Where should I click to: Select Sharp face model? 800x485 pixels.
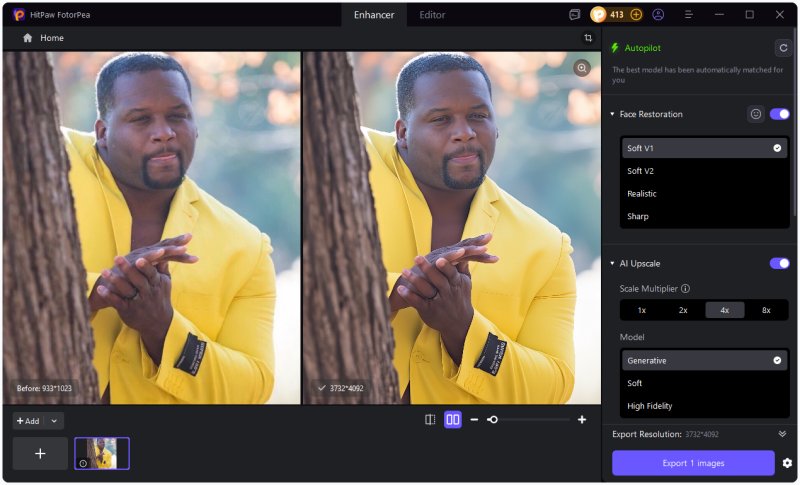point(704,216)
